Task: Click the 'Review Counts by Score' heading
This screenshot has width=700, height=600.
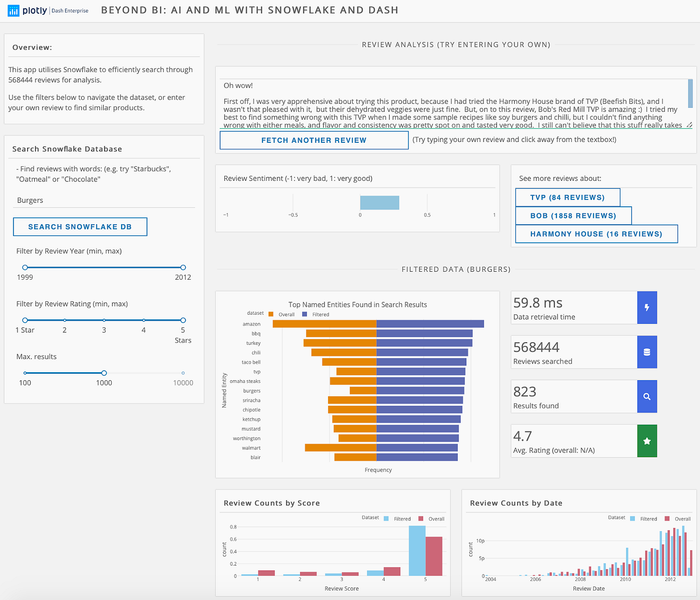Action: [x=271, y=503]
